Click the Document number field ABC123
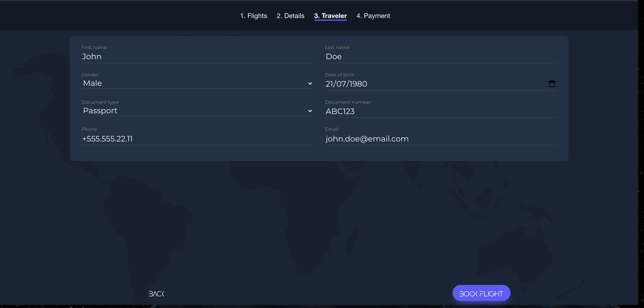The height and width of the screenshot is (308, 644). tap(440, 111)
